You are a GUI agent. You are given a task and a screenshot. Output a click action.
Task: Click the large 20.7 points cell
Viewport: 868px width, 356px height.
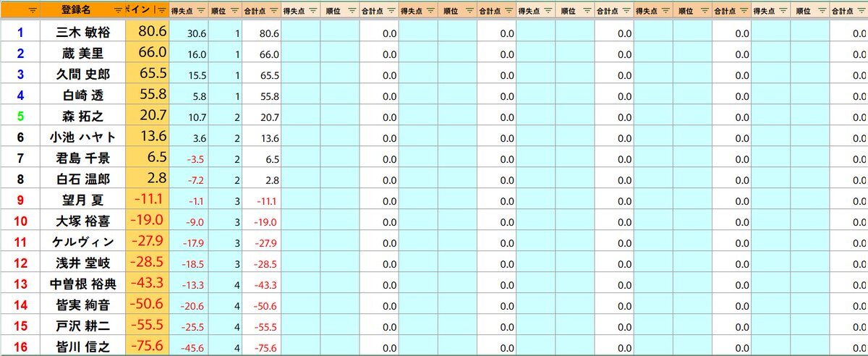pos(147,116)
